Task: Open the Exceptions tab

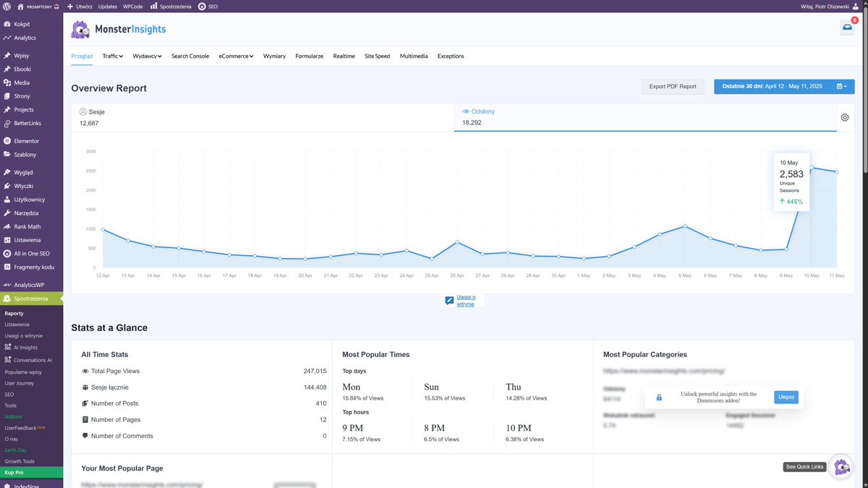Action: pos(451,56)
